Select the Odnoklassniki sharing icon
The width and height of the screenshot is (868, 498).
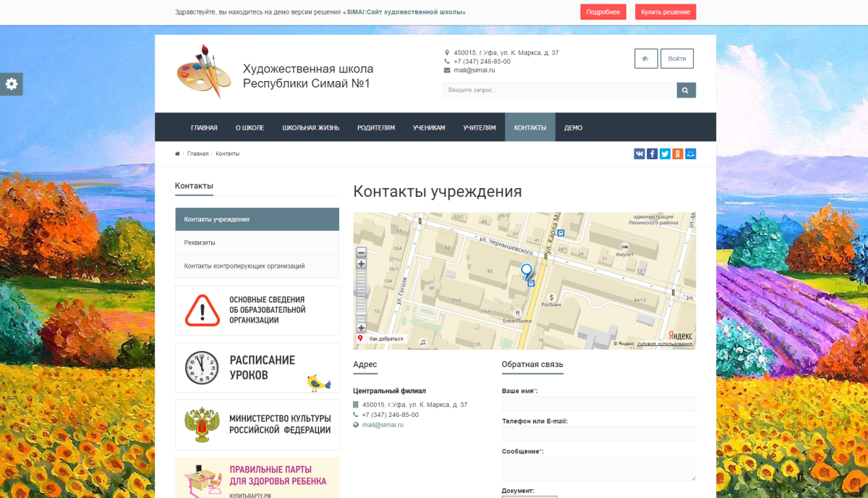point(678,153)
